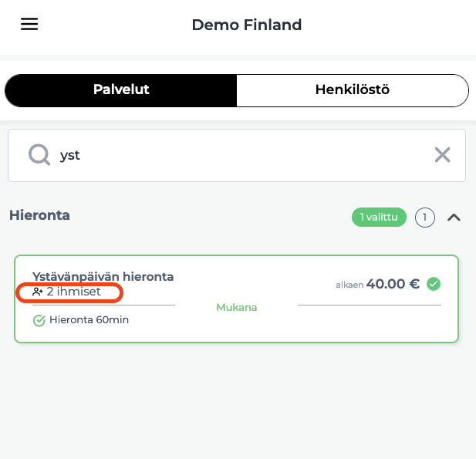Click the Hieronta category heading

40,215
